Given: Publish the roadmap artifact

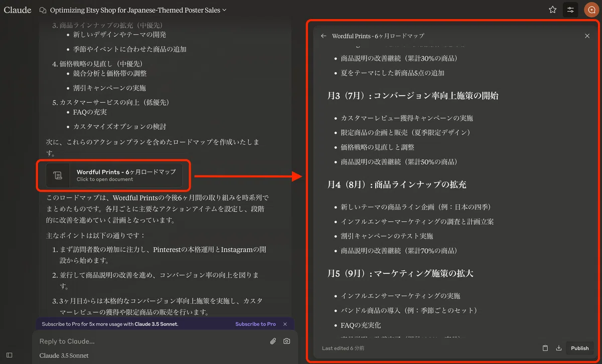Looking at the screenshot, I should (579, 348).
